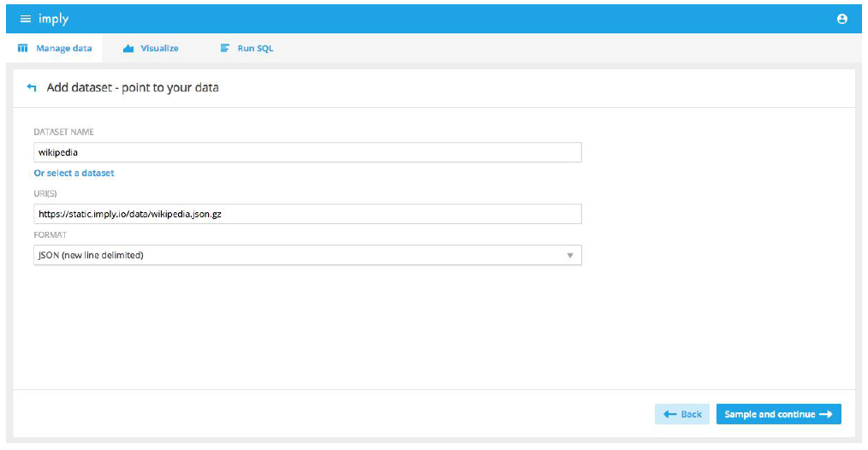Click the Add dataset page heading
The height and width of the screenshot is (450, 868).
pyautogui.click(x=133, y=87)
